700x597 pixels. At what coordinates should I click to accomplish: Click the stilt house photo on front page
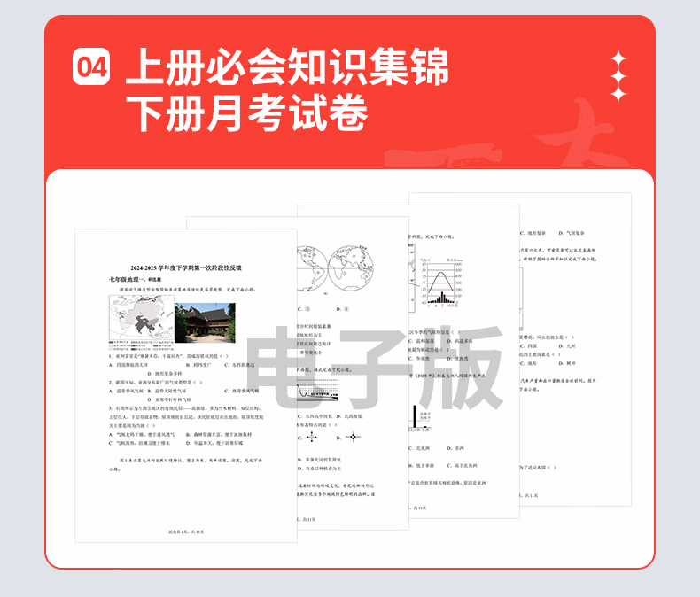(205, 323)
